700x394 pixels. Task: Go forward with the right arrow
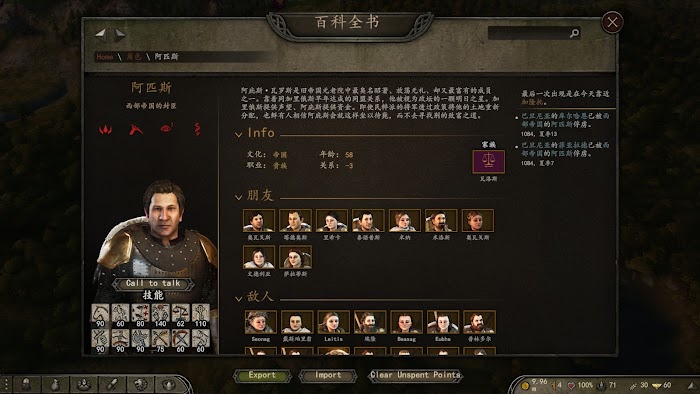pos(120,34)
